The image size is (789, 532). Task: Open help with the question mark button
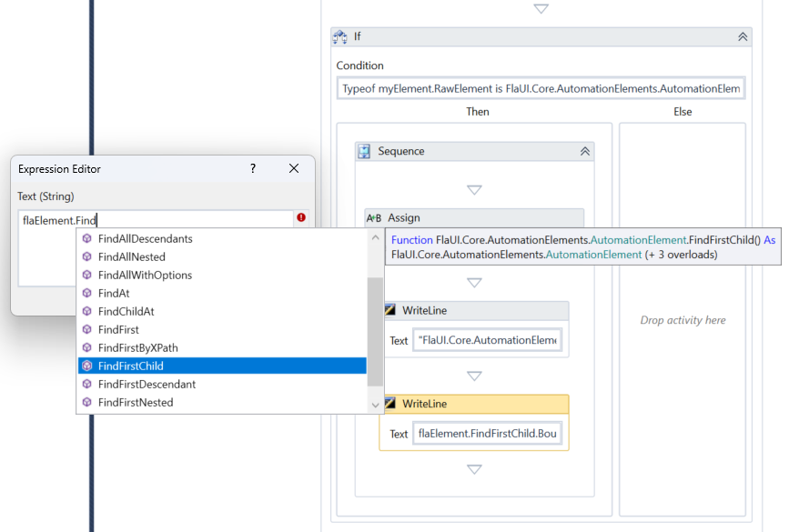253,168
